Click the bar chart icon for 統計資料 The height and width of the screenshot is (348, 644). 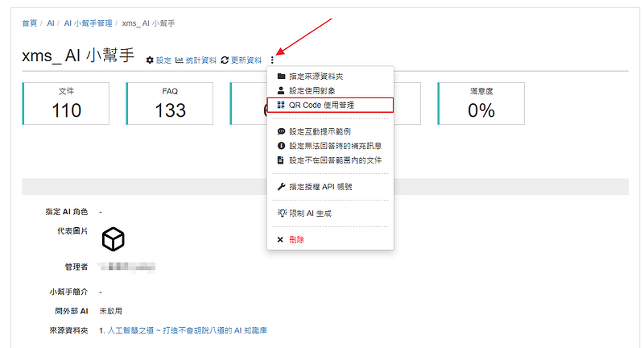click(x=180, y=60)
